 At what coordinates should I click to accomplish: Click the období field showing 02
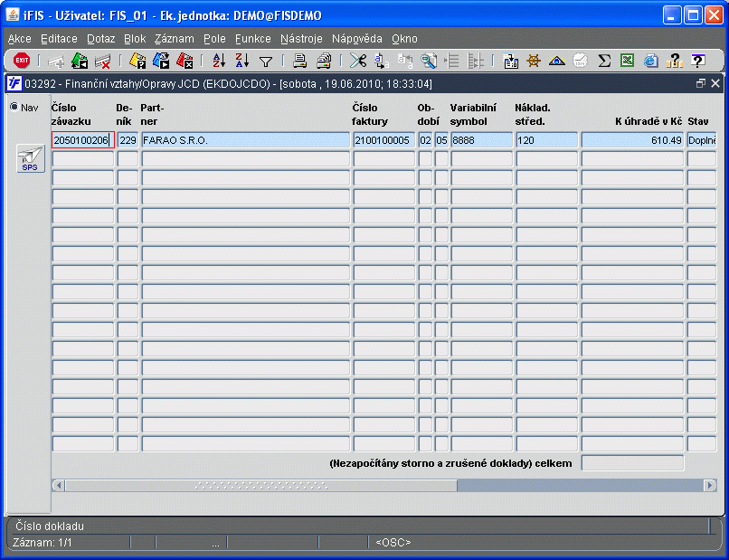pyautogui.click(x=425, y=140)
